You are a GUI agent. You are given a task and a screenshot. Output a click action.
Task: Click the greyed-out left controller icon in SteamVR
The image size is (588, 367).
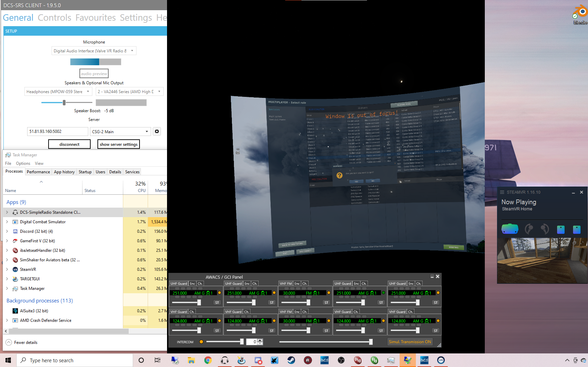pos(529,229)
